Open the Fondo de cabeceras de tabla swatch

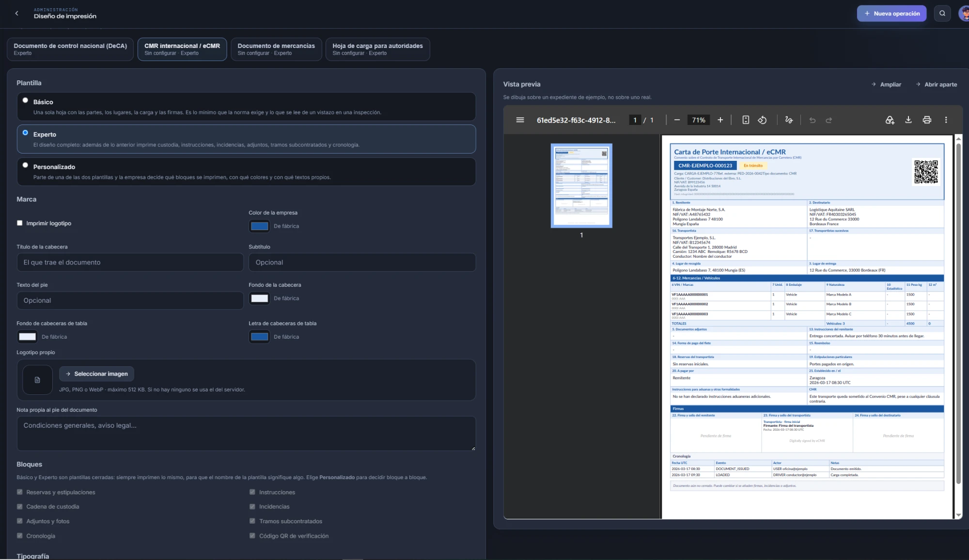coord(27,337)
